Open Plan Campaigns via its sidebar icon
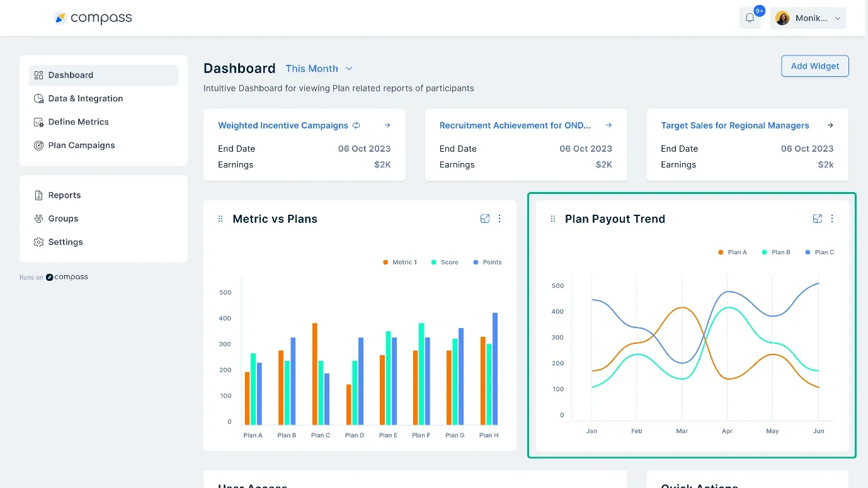The width and height of the screenshot is (868, 488). click(x=38, y=145)
